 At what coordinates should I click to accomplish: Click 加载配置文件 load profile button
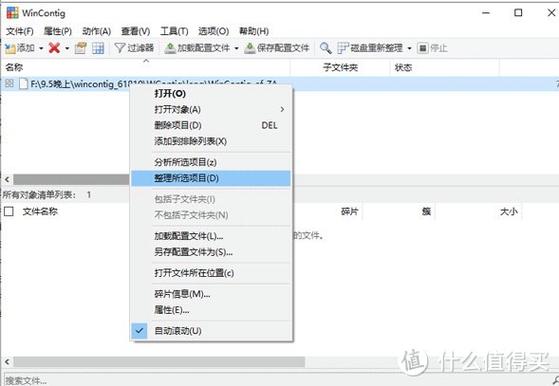[197, 48]
